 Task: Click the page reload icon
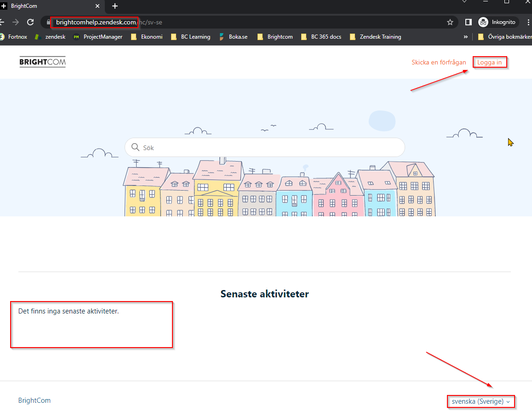30,22
